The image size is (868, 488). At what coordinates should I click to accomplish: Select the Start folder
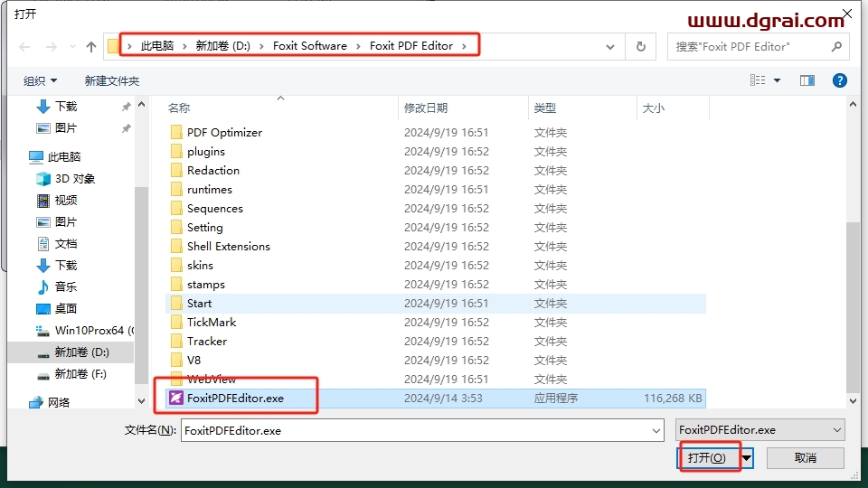click(x=199, y=304)
